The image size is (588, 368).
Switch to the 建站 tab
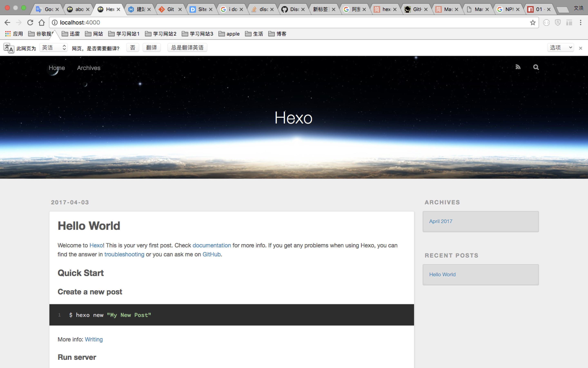point(139,9)
